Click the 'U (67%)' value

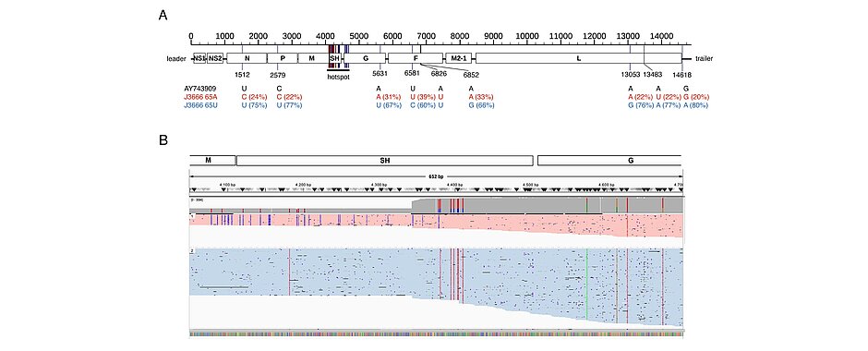tap(388, 105)
